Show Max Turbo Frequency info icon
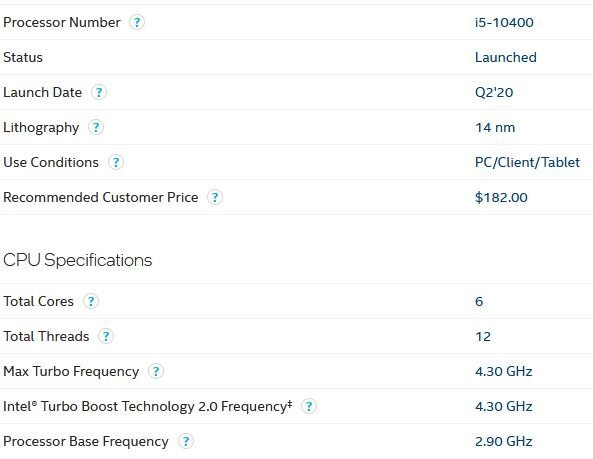The image size is (593, 459). point(156,371)
